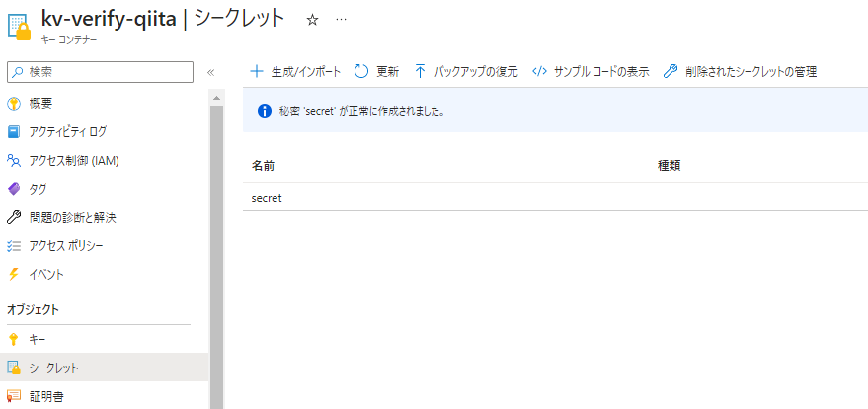Favorite kv-verify-qiita with the star icon
868x409 pixels.
point(313,20)
